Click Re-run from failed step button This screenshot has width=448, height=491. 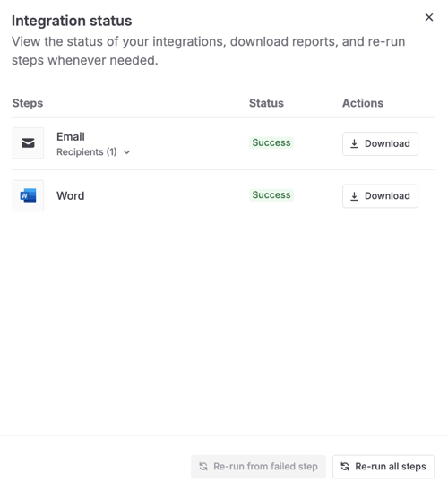point(258,467)
